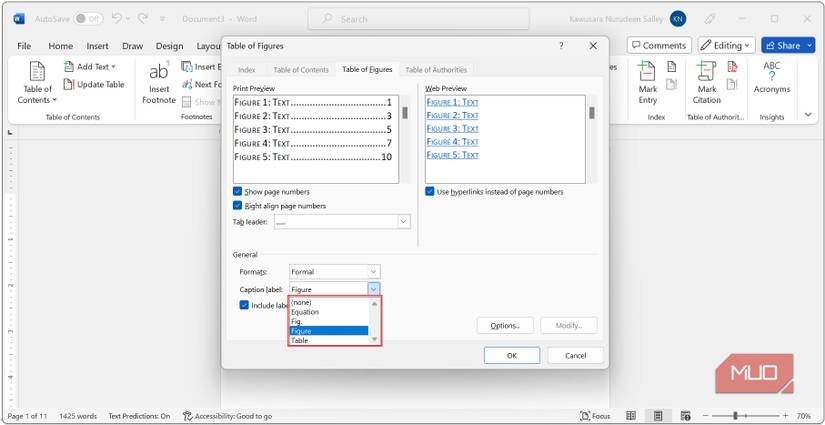The width and height of the screenshot is (825, 425).
Task: Click the Undo arrow in title bar
Action: point(118,18)
